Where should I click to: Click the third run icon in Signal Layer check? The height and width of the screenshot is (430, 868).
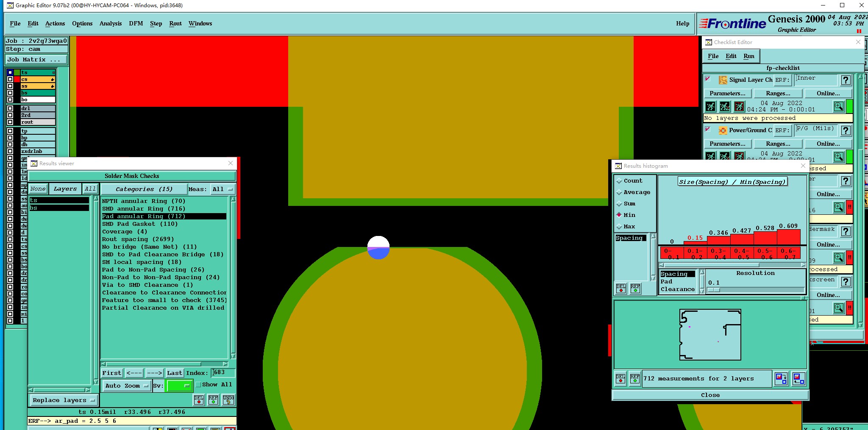(740, 106)
